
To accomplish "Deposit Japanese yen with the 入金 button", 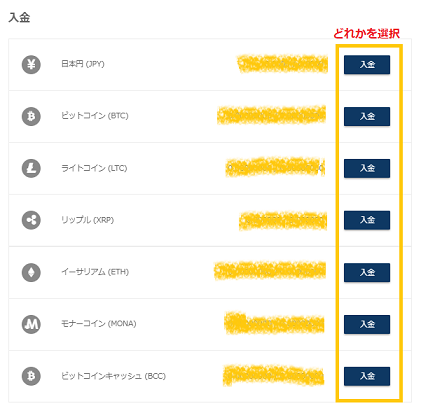I will 367,64.
